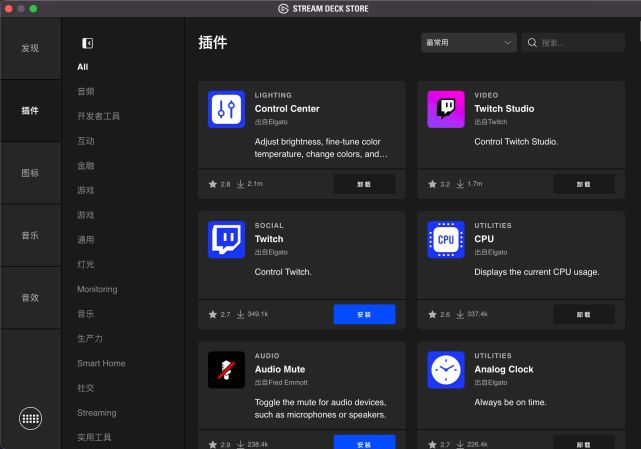Click the star rating icon for Twitch Studio
The height and width of the screenshot is (449, 641).
(x=432, y=184)
